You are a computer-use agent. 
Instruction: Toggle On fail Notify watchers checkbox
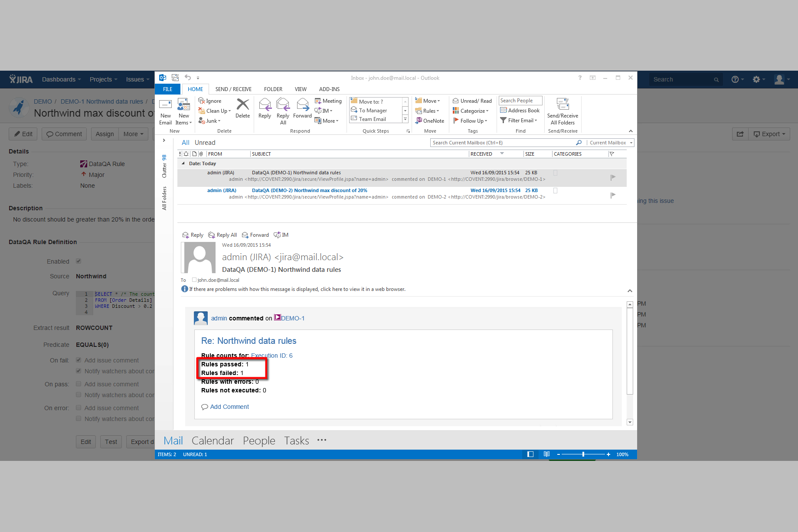(x=78, y=371)
